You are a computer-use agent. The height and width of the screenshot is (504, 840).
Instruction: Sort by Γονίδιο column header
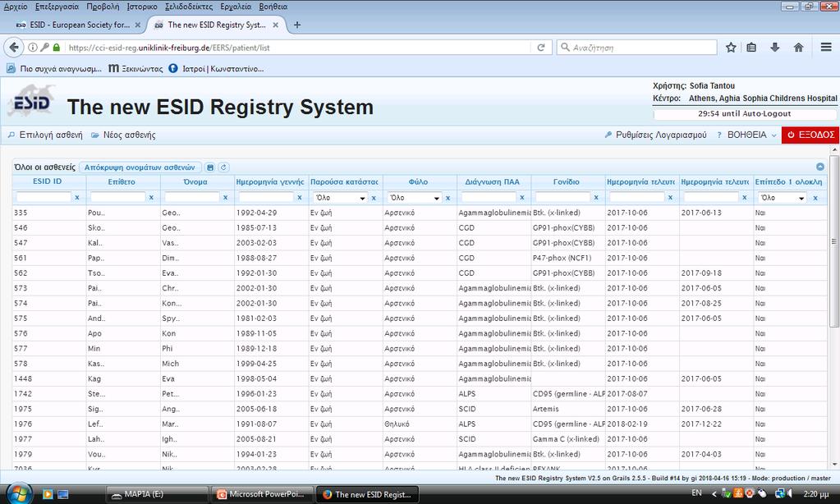click(567, 181)
